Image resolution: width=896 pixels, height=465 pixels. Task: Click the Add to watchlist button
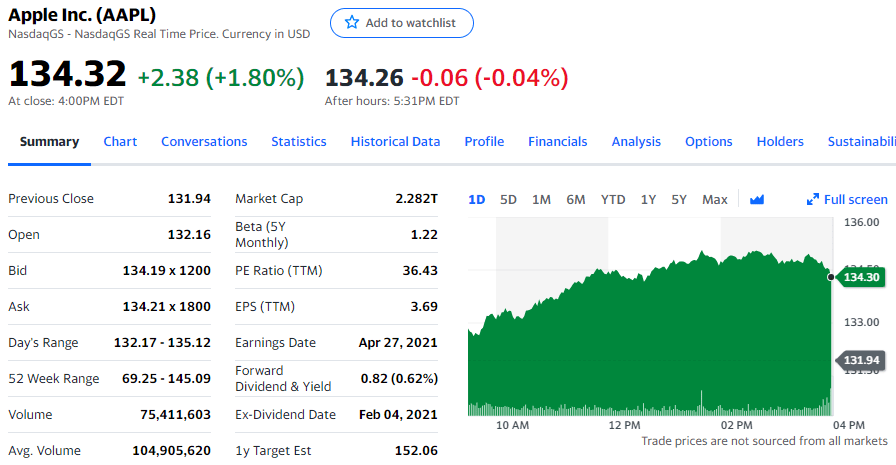click(x=402, y=23)
